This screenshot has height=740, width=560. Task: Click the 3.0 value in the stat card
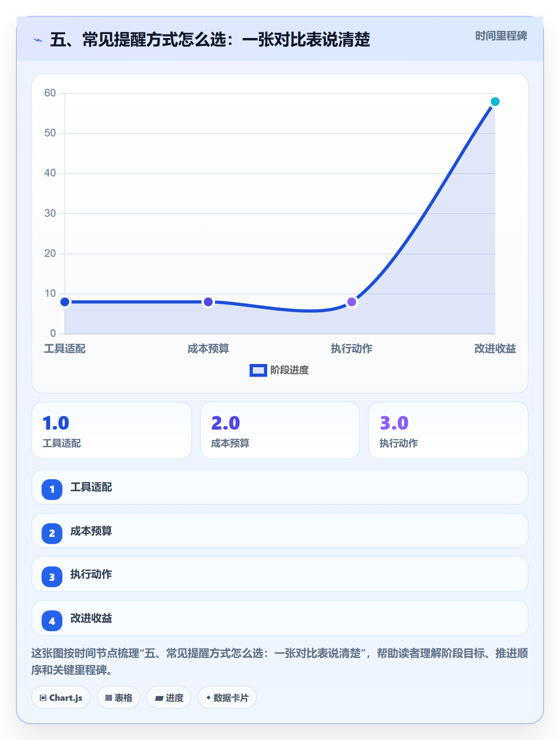coord(394,423)
